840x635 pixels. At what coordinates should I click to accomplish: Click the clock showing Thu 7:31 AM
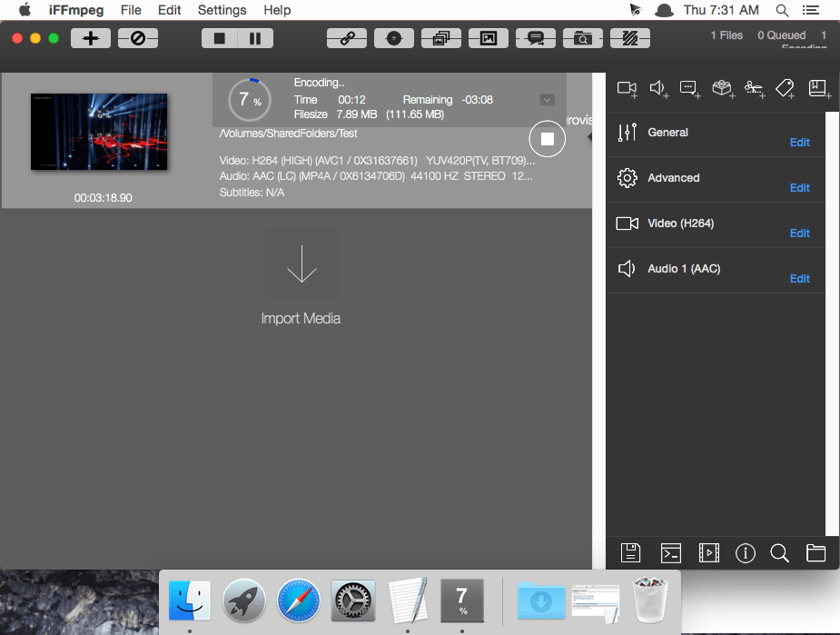tap(721, 10)
